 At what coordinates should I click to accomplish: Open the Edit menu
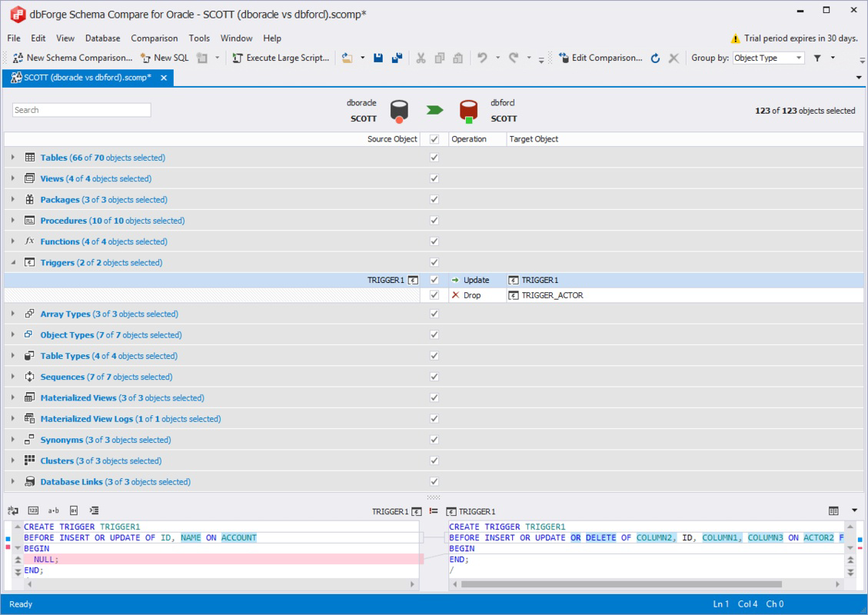38,38
